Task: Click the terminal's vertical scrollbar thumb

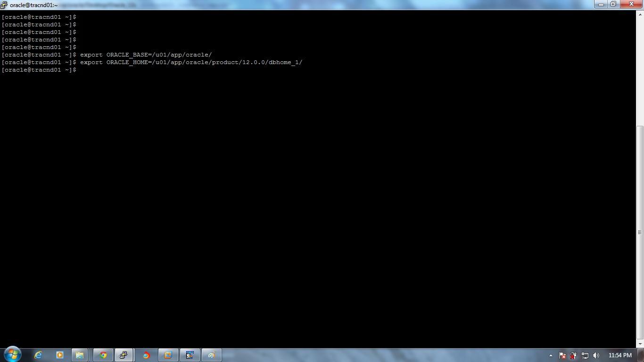Action: point(640,233)
